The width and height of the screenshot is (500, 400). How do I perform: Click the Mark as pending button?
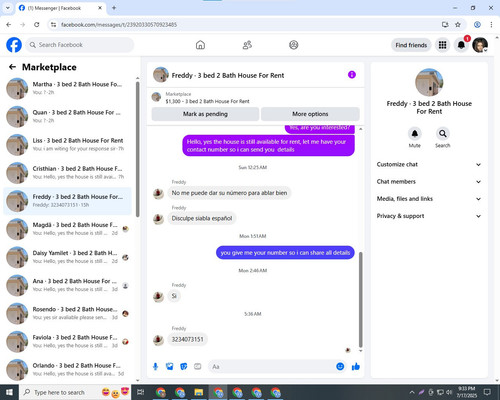click(205, 114)
